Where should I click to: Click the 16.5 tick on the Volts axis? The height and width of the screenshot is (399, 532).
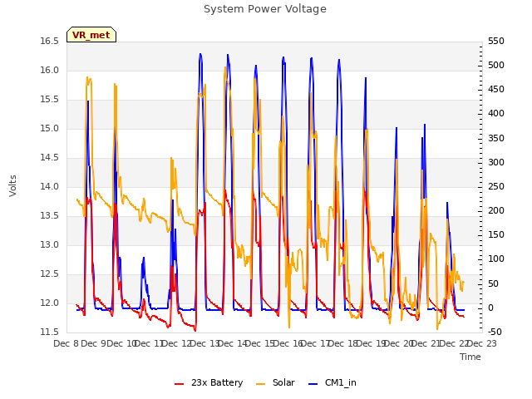pos(50,42)
